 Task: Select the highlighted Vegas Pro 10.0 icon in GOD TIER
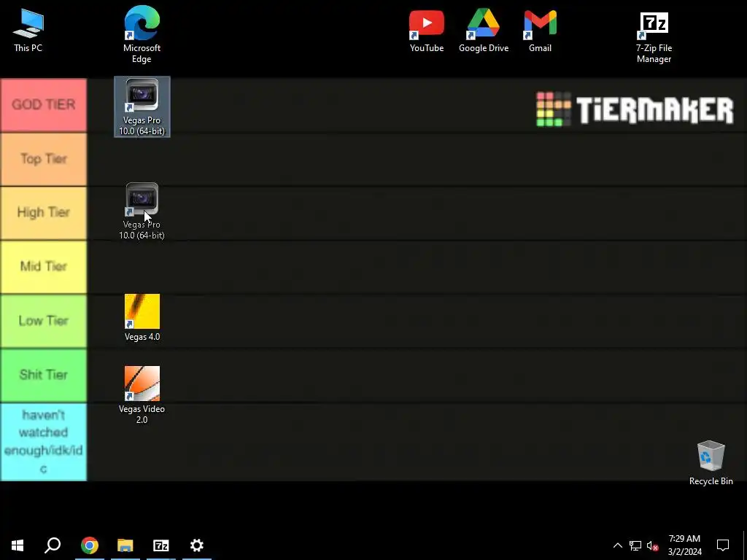pos(142,106)
